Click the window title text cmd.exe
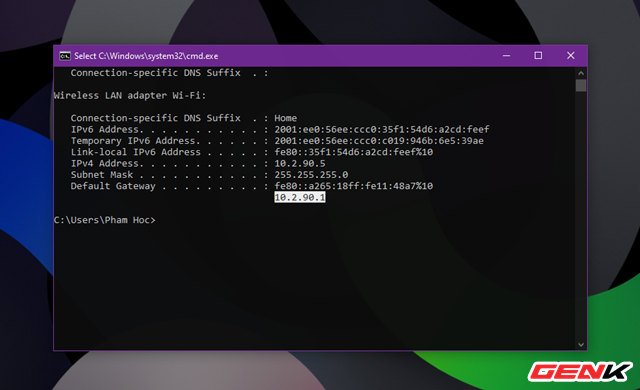Viewport: 640px width, 390px height. click(x=146, y=56)
